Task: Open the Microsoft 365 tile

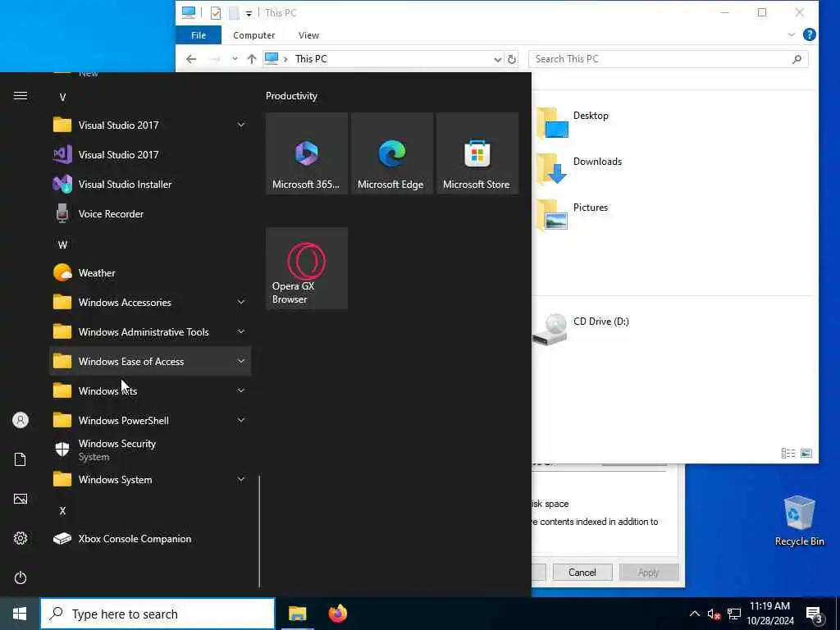Action: tap(307, 153)
